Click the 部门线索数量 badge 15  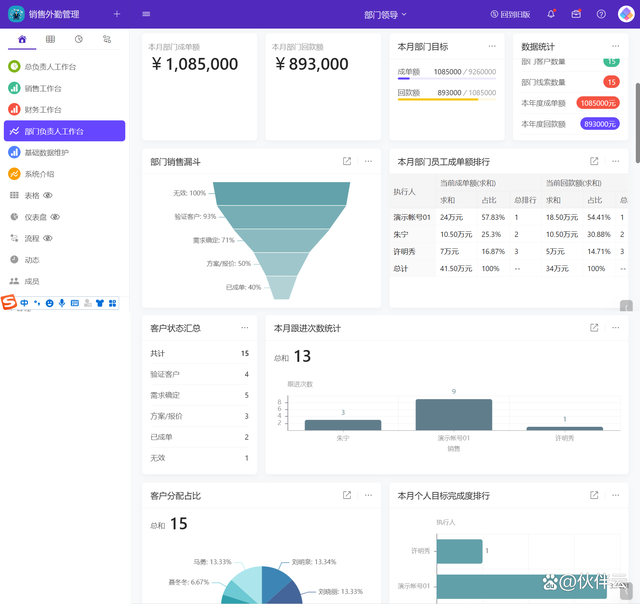[611, 82]
